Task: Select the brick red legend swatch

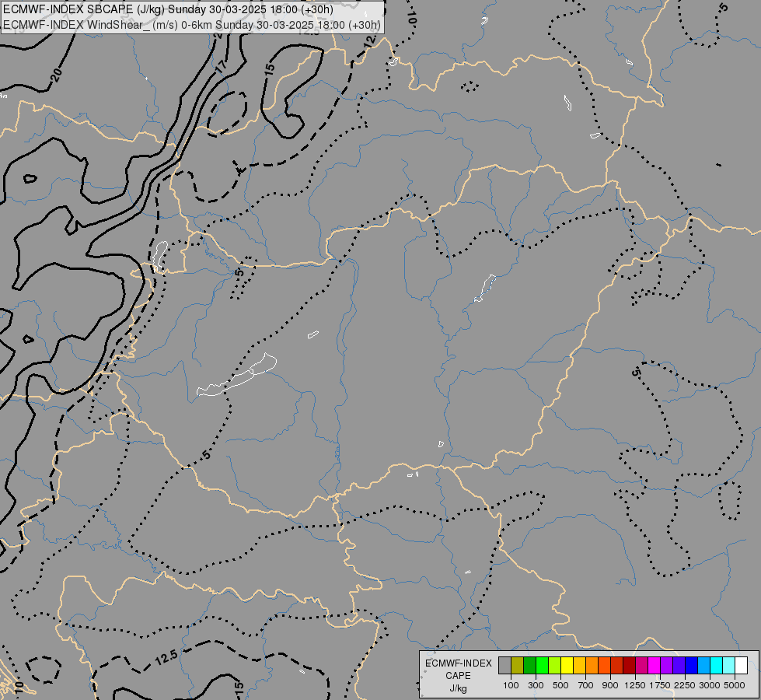Action: point(617,666)
